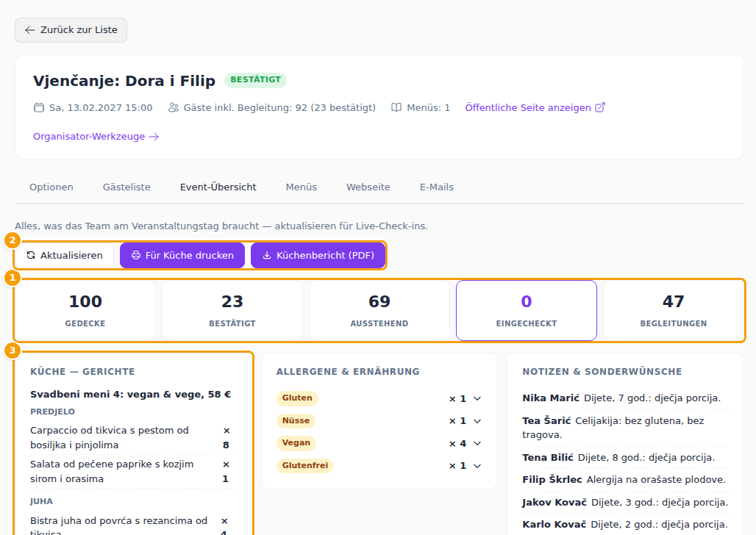The image size is (756, 535).
Task: Select the 47 Begleitungen stat card
Action: click(674, 310)
